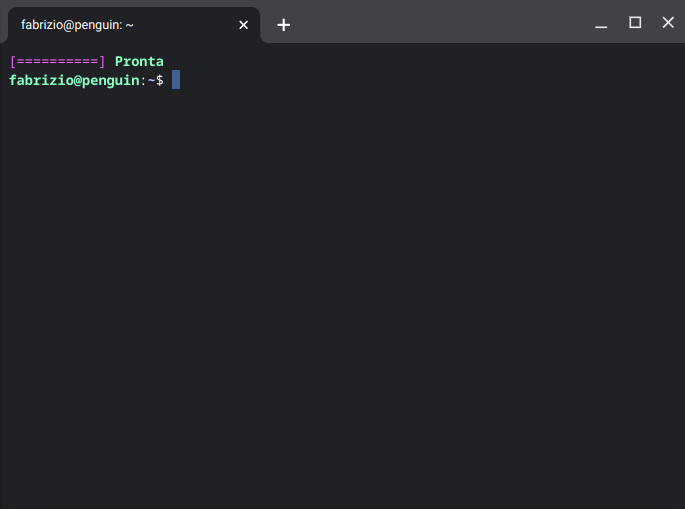
Task: Click the dollar sign in the shell prompt
Action: (159, 80)
